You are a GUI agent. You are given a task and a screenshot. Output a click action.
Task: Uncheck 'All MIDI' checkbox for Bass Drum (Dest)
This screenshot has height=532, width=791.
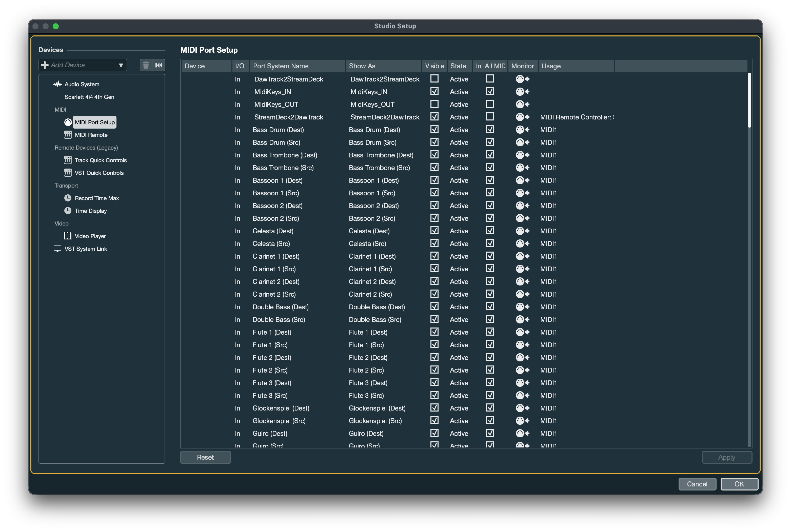tap(490, 129)
